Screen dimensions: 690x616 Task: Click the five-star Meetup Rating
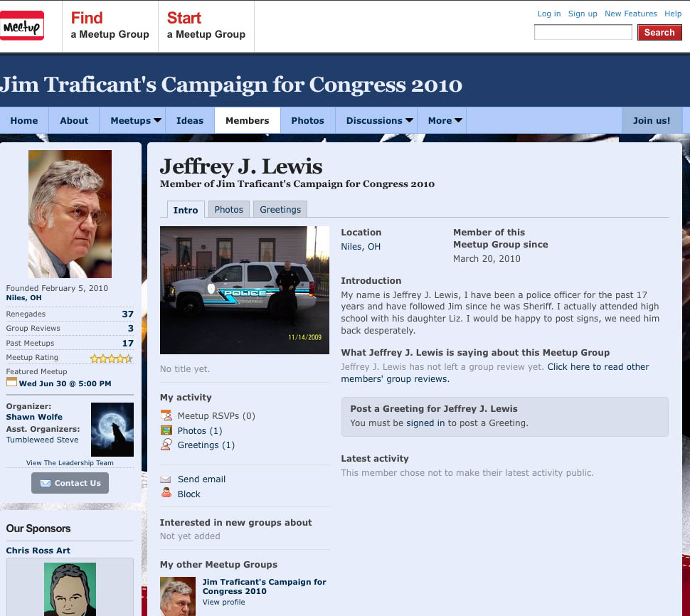point(111,358)
